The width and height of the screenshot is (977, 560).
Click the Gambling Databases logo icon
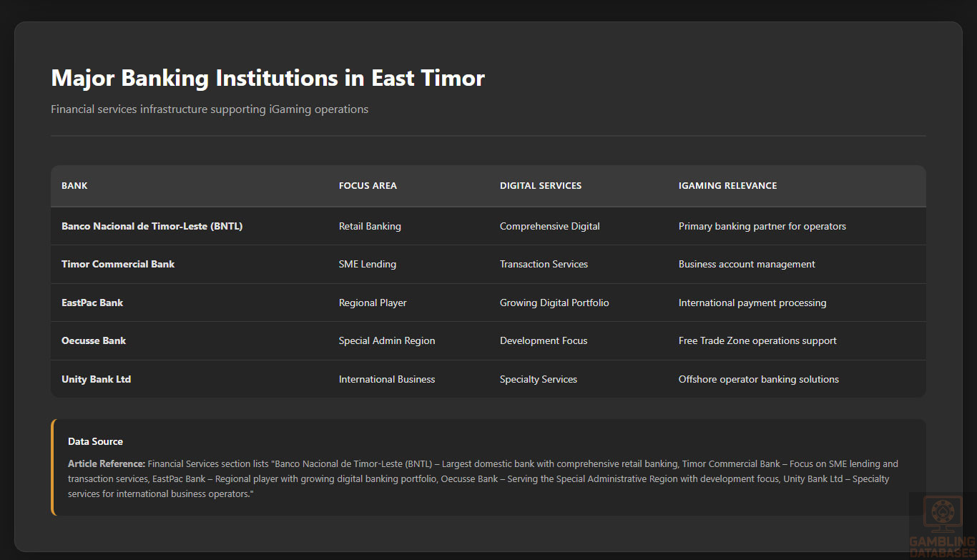tap(942, 515)
